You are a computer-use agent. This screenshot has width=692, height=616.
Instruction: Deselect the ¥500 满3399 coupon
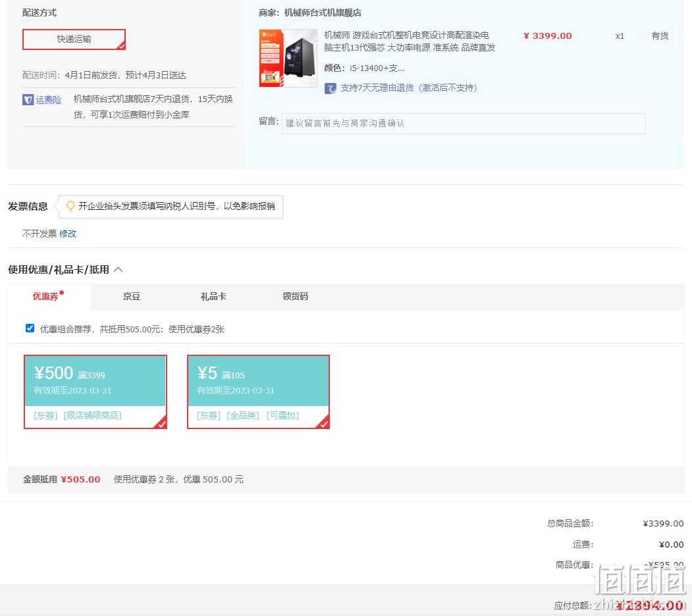pyautogui.click(x=95, y=392)
